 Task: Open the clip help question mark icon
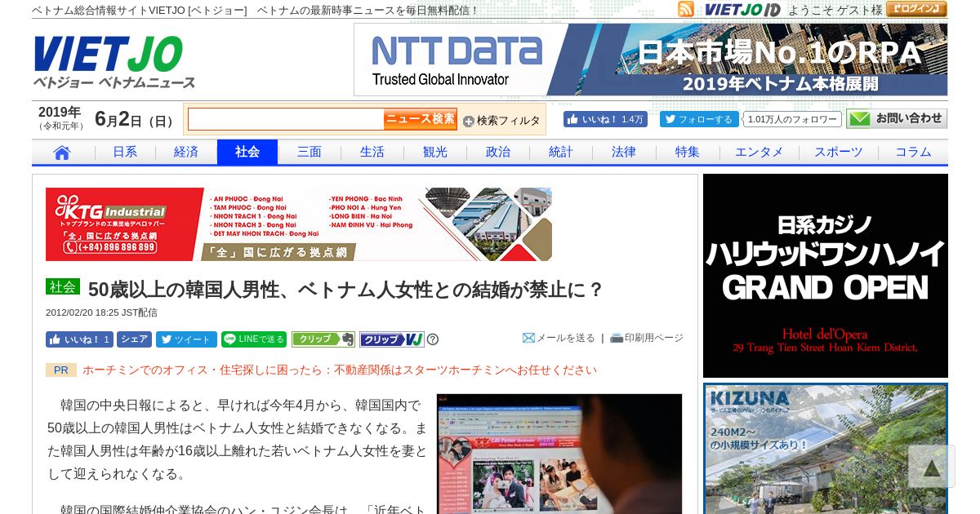433,339
